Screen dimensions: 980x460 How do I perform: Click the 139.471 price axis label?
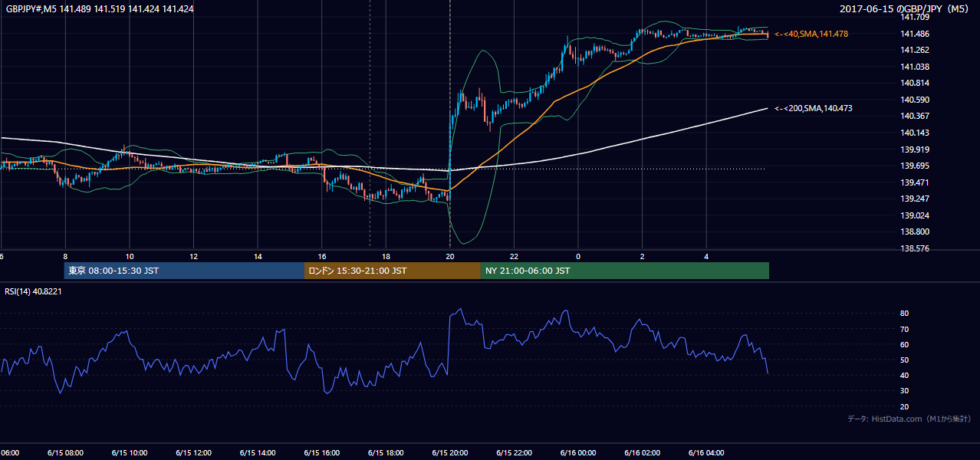[915, 182]
